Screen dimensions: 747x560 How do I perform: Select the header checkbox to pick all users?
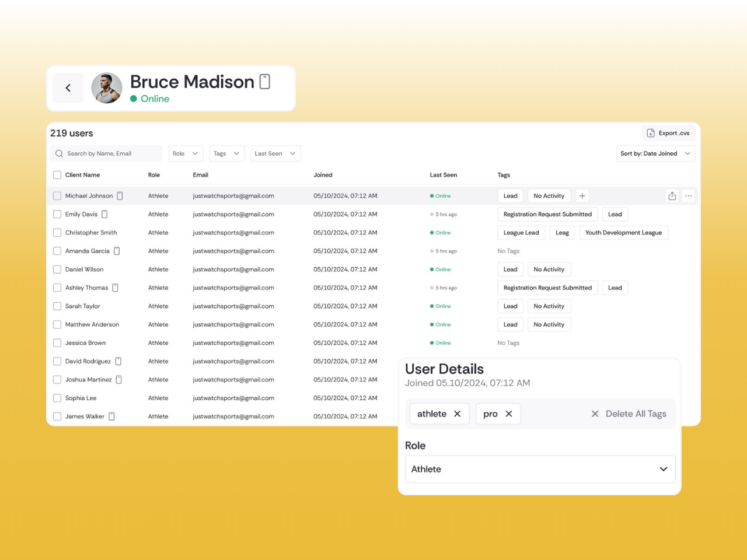57,174
